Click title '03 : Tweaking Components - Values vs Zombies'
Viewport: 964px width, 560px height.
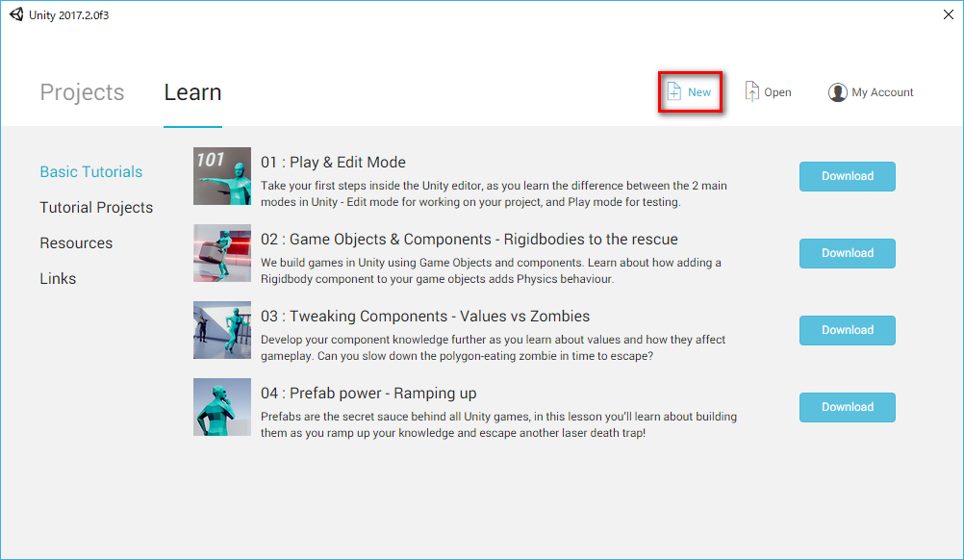[425, 316]
